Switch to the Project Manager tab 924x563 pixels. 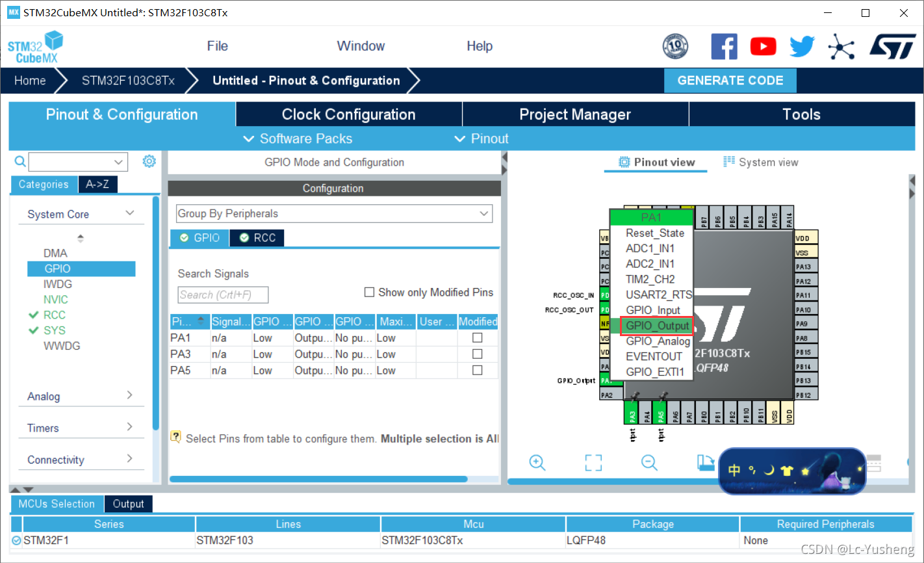(x=575, y=114)
